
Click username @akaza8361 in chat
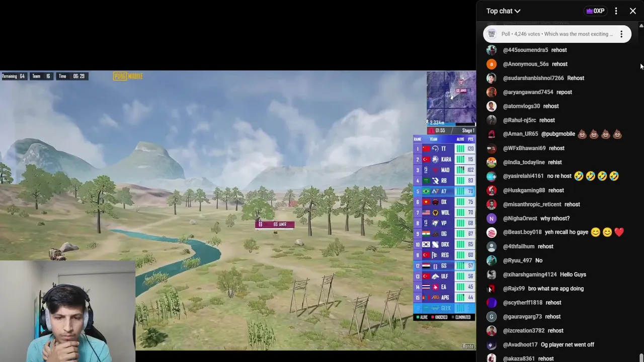(519, 358)
